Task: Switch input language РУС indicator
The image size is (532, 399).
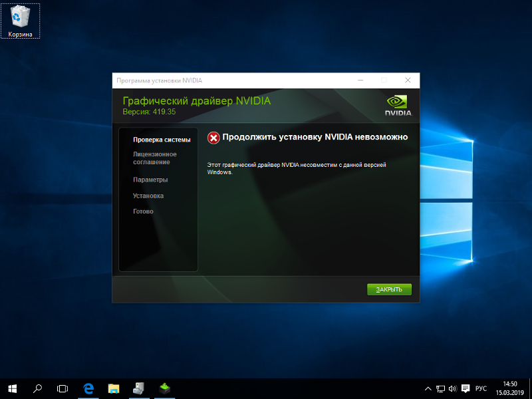Action: 481,389
